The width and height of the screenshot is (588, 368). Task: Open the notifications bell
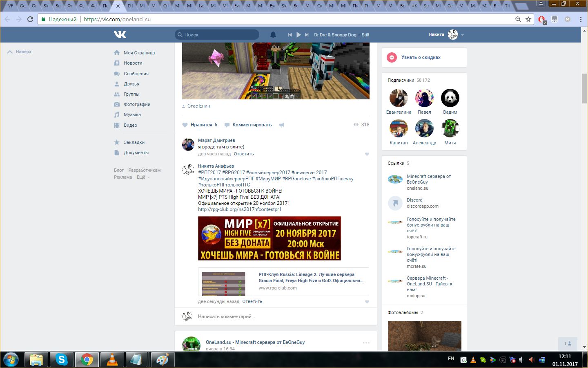(273, 35)
